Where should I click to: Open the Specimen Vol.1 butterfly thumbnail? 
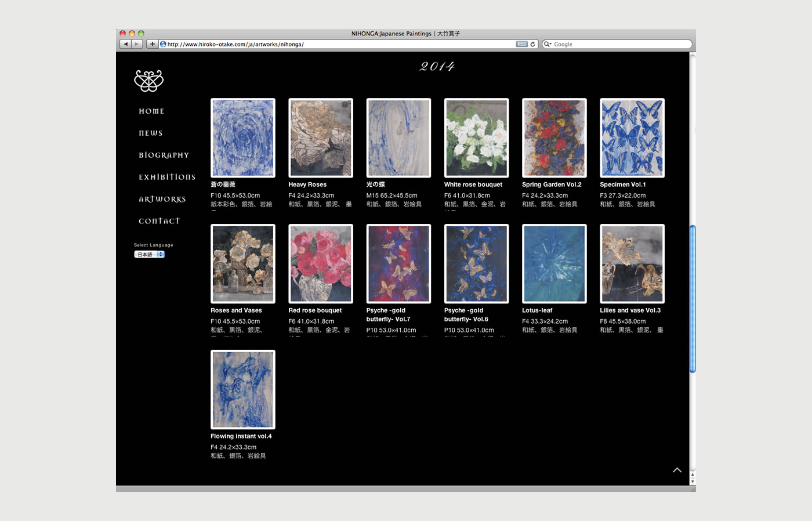(632, 138)
